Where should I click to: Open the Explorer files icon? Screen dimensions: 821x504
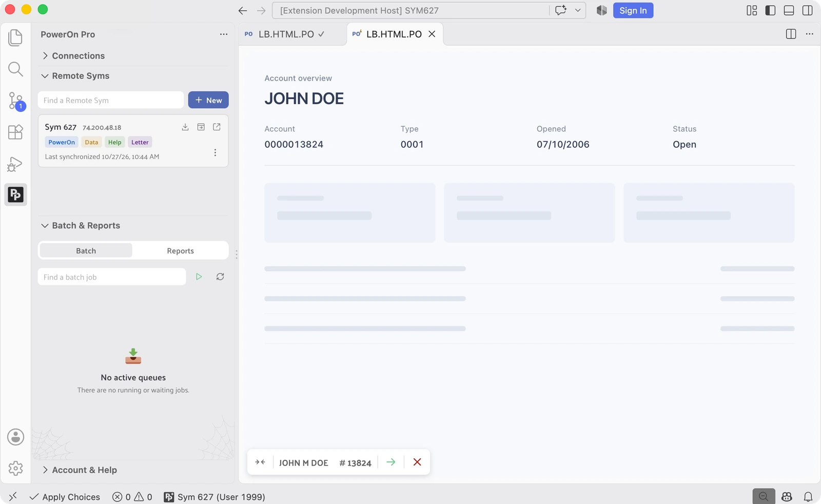(x=15, y=37)
